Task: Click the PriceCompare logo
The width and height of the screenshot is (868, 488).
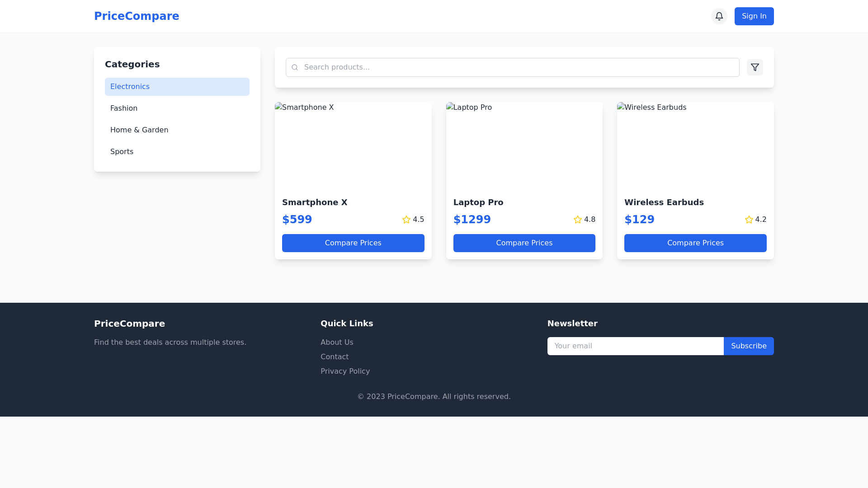Action: pos(137,16)
